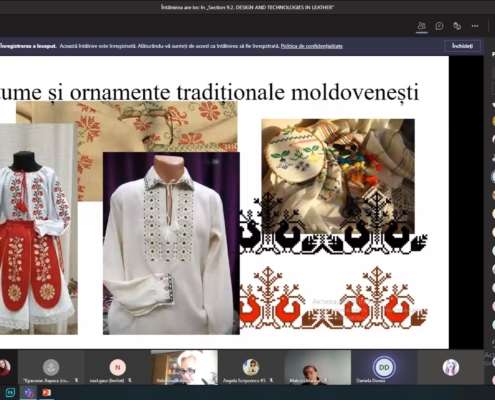Select Angela Scripcenco's participant tile
Image resolution: width=495 pixels, height=400 pixels.
pyautogui.click(x=251, y=368)
